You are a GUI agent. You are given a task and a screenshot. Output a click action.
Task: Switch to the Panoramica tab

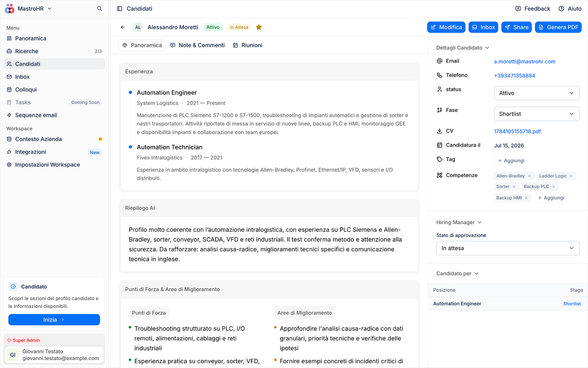(142, 45)
